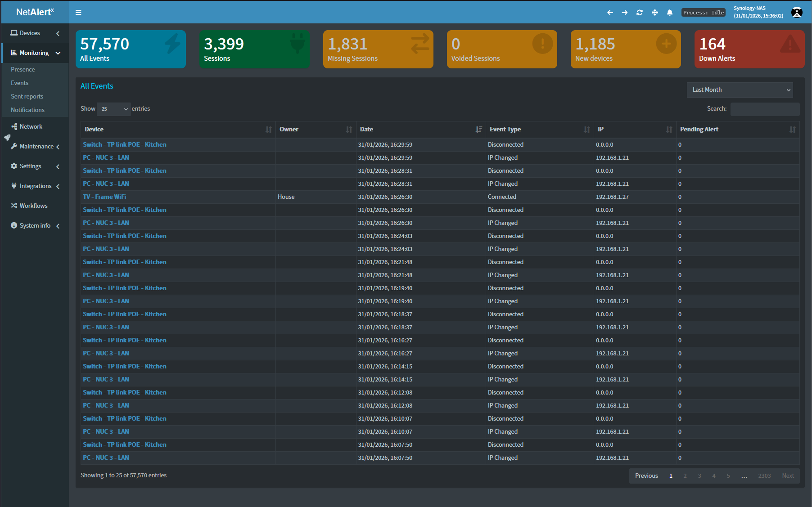Open the Last Month period dropdown
Screen dimensions: 812x507
pyautogui.click(x=740, y=90)
